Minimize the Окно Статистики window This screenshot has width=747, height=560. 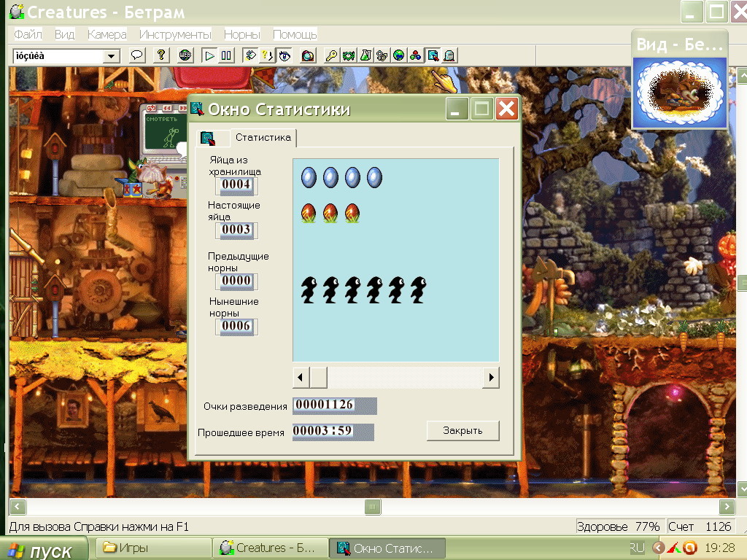tap(457, 109)
